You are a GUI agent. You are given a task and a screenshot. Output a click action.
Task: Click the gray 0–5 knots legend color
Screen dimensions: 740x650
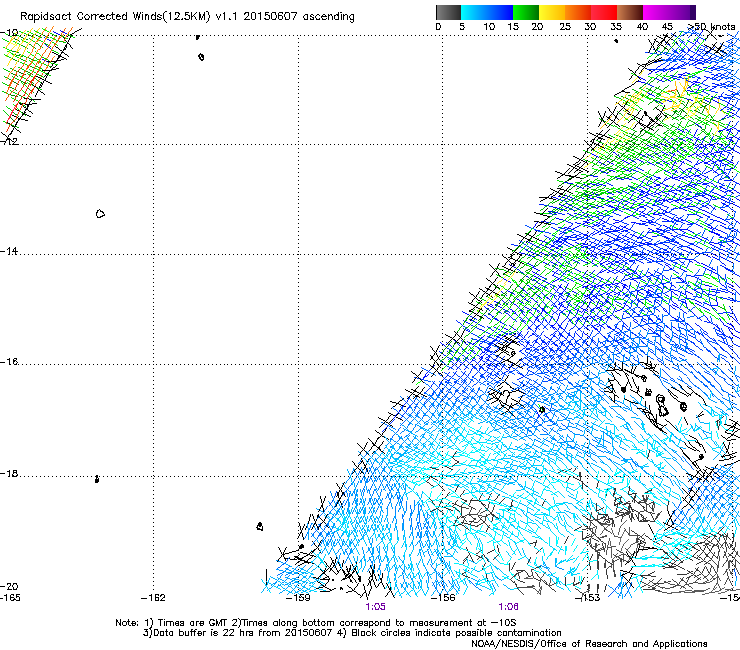point(449,12)
